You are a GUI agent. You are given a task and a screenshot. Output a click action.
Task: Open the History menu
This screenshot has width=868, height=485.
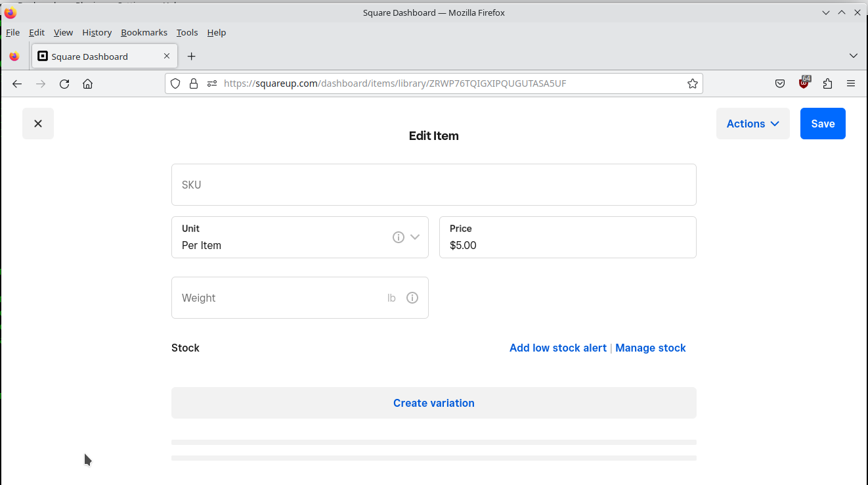pyautogui.click(x=97, y=32)
